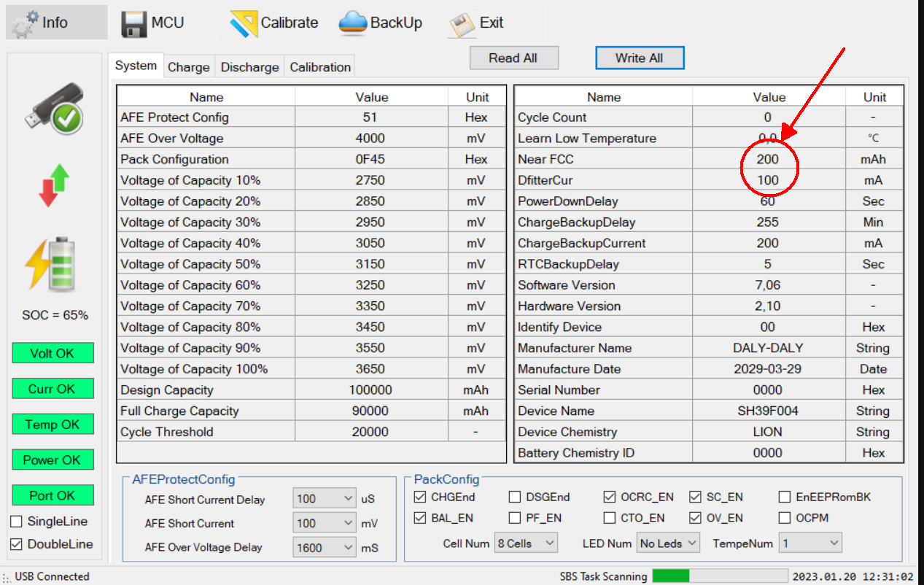Click the battery charging icon
The width and height of the screenshot is (924, 585).
50,263
